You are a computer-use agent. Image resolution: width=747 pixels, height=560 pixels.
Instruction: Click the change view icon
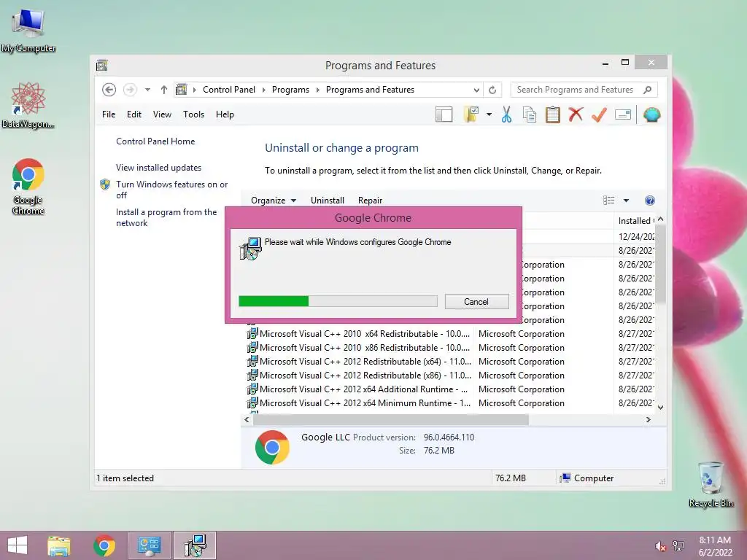pyautogui.click(x=609, y=201)
